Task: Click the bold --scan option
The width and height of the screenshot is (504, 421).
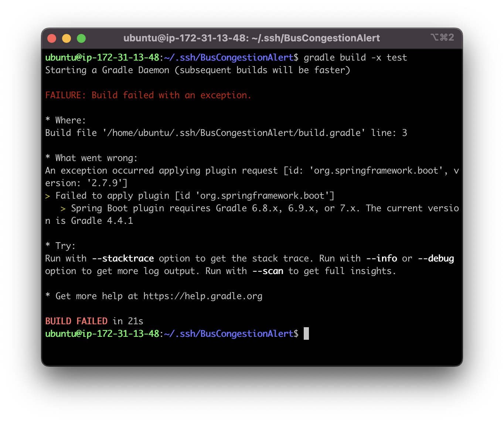Action: [x=268, y=271]
